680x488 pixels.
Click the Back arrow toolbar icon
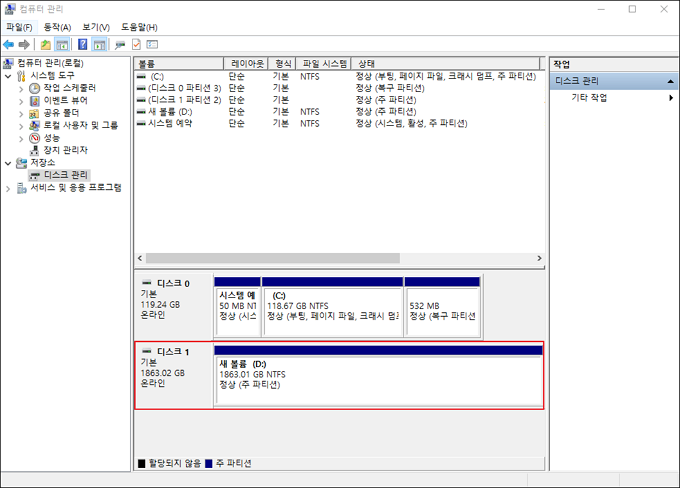[x=8, y=44]
